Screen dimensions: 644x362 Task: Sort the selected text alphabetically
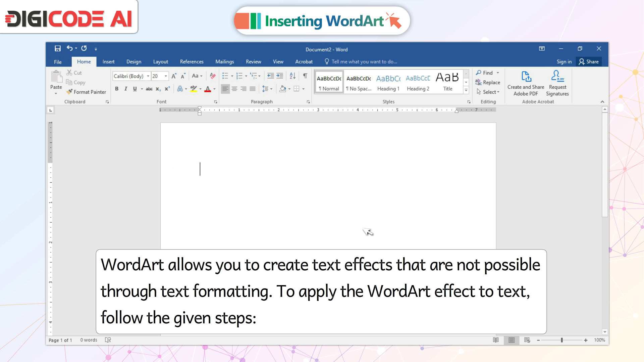[292, 76]
